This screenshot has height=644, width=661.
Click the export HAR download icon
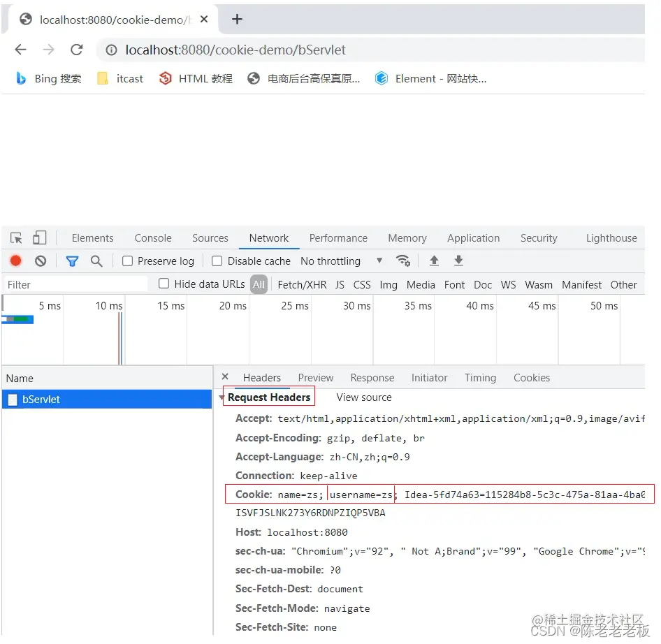[x=458, y=261]
